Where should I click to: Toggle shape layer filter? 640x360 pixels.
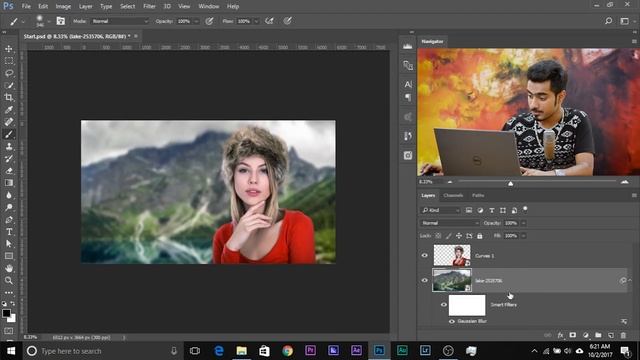[x=503, y=210]
